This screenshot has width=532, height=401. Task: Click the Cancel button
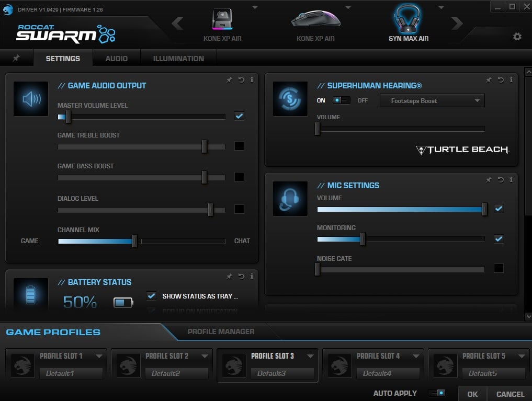tap(510, 394)
